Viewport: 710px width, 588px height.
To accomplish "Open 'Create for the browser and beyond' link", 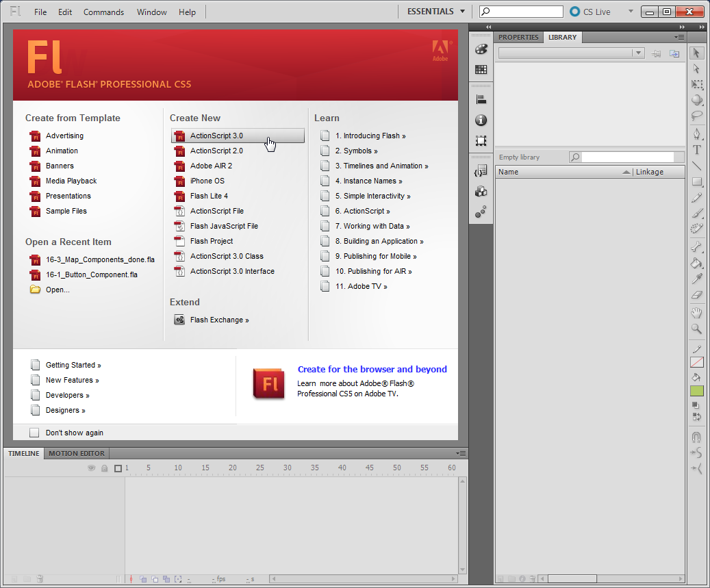I will pyautogui.click(x=372, y=370).
